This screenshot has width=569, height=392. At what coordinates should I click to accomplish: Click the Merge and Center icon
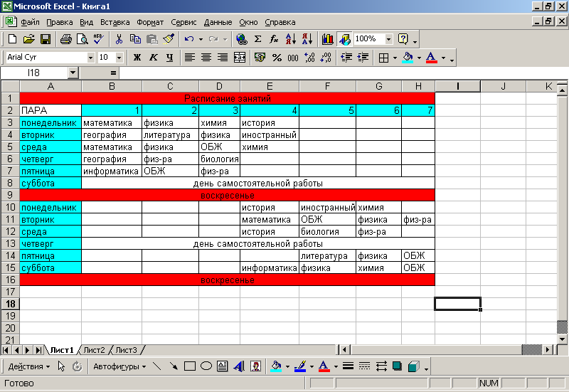pos(240,58)
